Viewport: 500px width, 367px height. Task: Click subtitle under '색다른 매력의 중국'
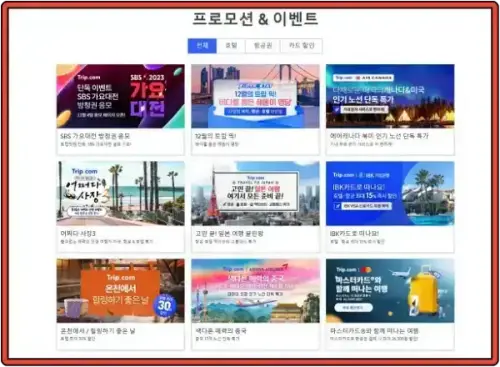click(217, 339)
